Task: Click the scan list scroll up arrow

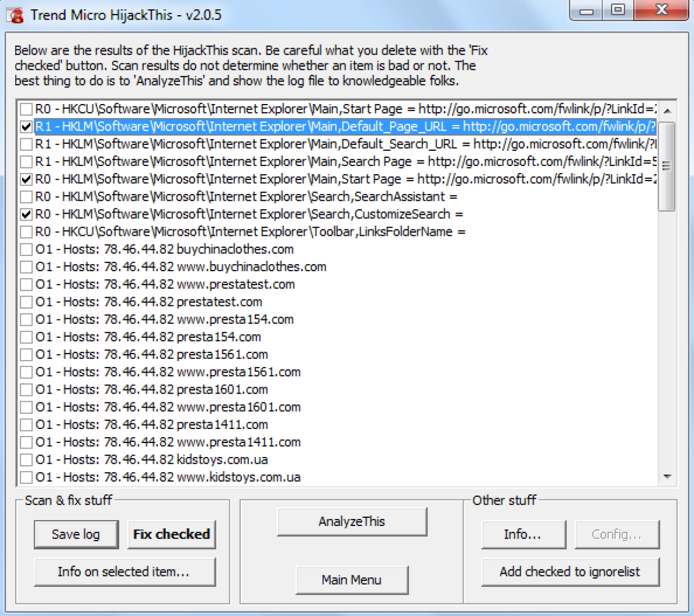Action: click(667, 110)
